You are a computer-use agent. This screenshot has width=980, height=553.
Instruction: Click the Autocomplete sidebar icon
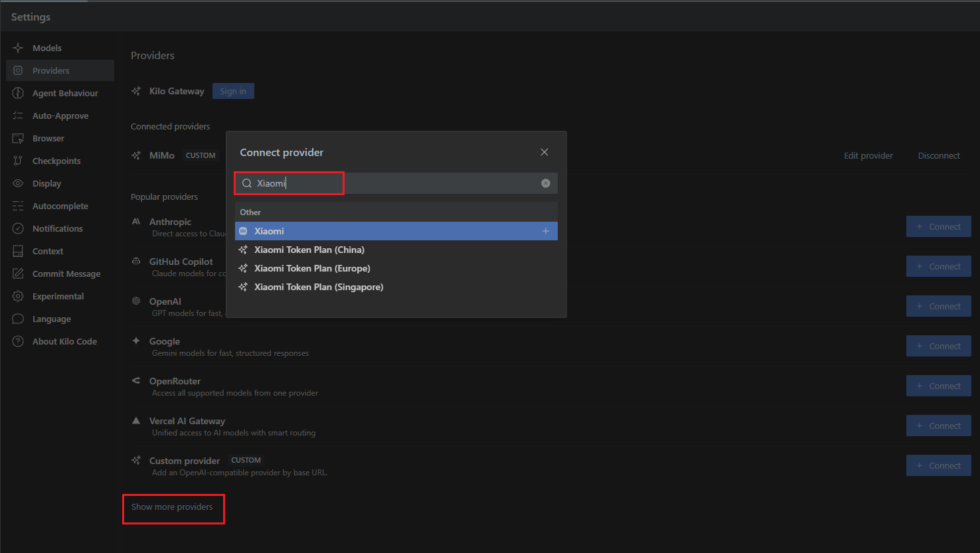(x=18, y=206)
